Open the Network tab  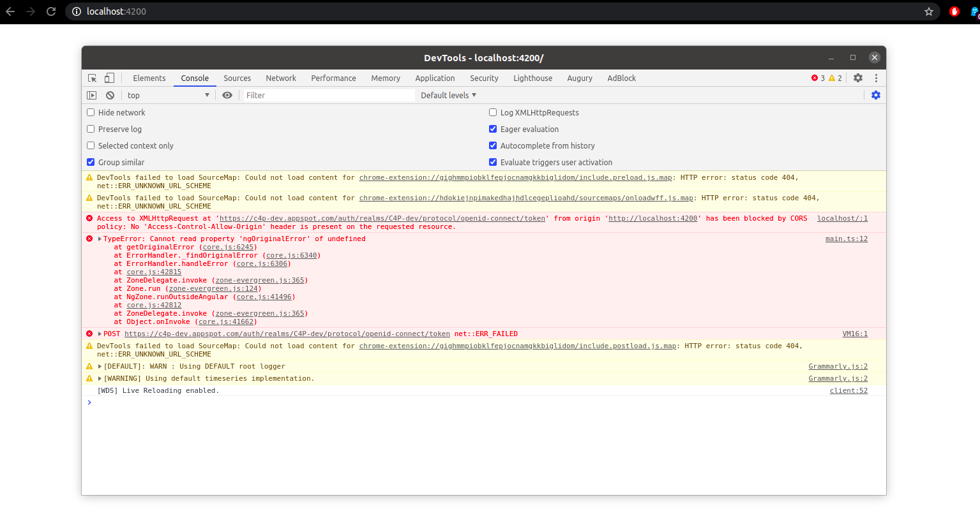click(281, 78)
